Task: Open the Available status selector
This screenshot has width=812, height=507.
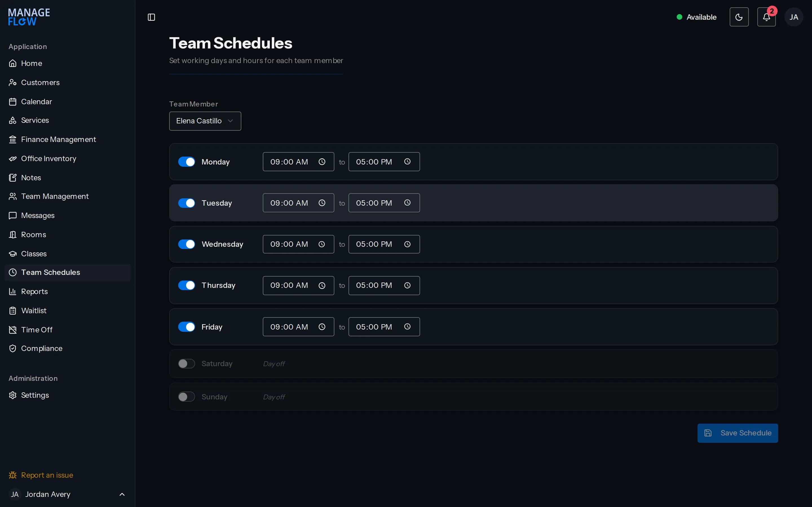Action: tap(697, 17)
